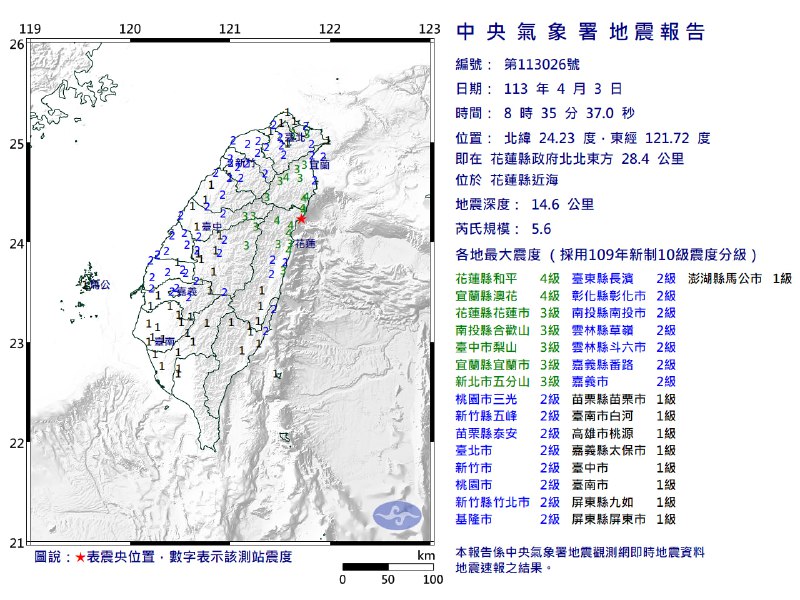Click the row 新北市五分山 3級
The height and width of the screenshot is (600, 800).
pos(508,382)
